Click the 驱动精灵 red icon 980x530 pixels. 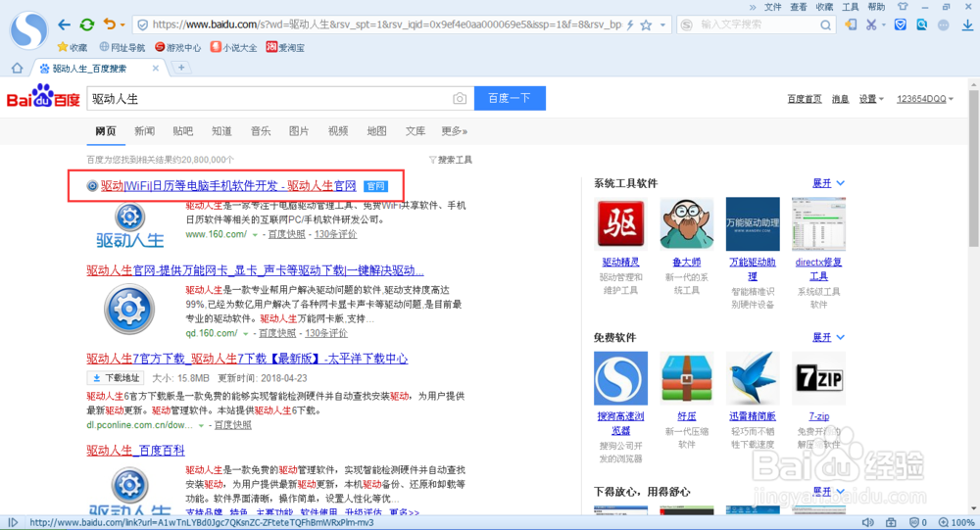pyautogui.click(x=620, y=224)
